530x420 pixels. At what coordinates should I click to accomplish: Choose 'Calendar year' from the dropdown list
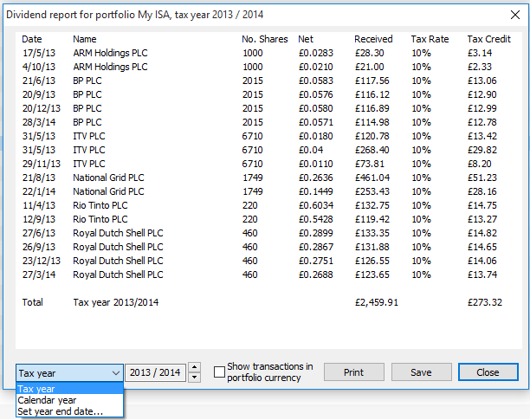47,400
